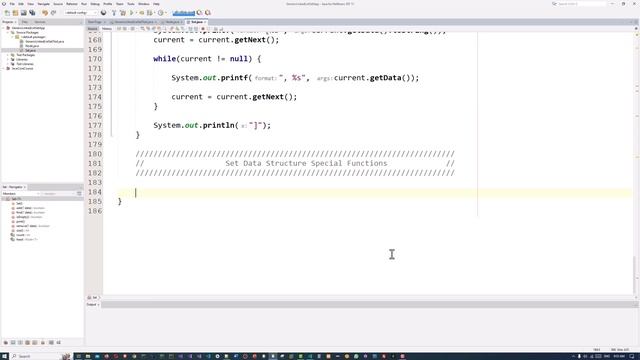Image resolution: width=640 pixels, height=360 pixels.
Task: Switch to the Node.java editor tab
Action: (172, 22)
